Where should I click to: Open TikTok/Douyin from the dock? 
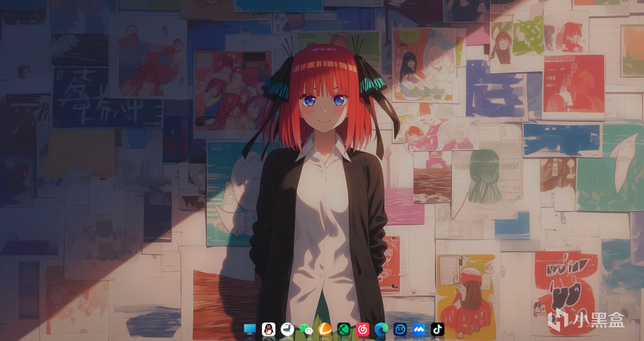438,329
